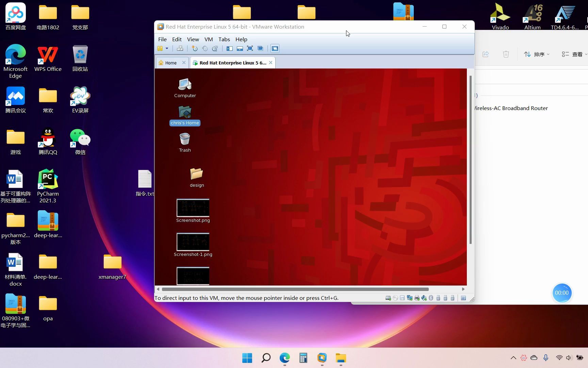Toggle console view toolbar button
Image resolution: width=588 pixels, height=368 pixels.
[275, 49]
